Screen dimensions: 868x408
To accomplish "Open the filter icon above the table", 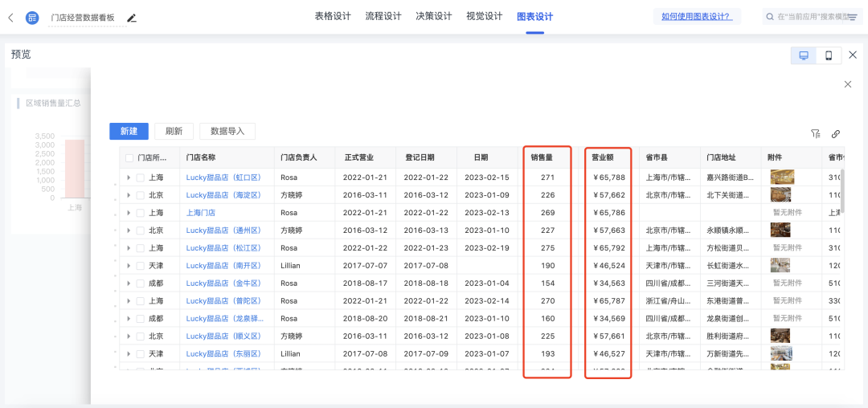I will [816, 133].
